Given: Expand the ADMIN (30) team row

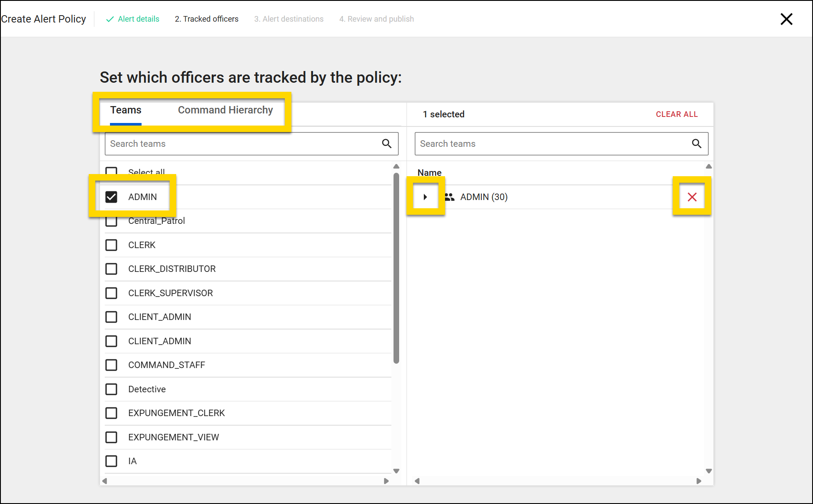Looking at the screenshot, I should [425, 197].
